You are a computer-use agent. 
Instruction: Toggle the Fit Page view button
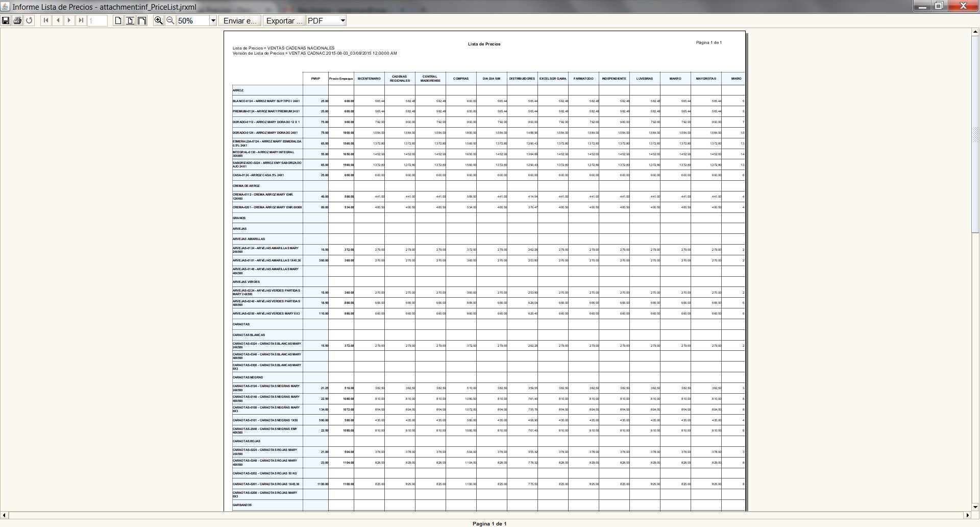coord(130,20)
